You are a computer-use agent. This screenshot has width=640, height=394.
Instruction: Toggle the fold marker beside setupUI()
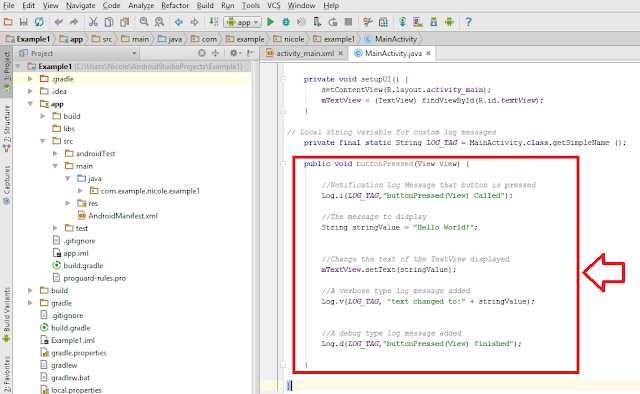[283, 79]
